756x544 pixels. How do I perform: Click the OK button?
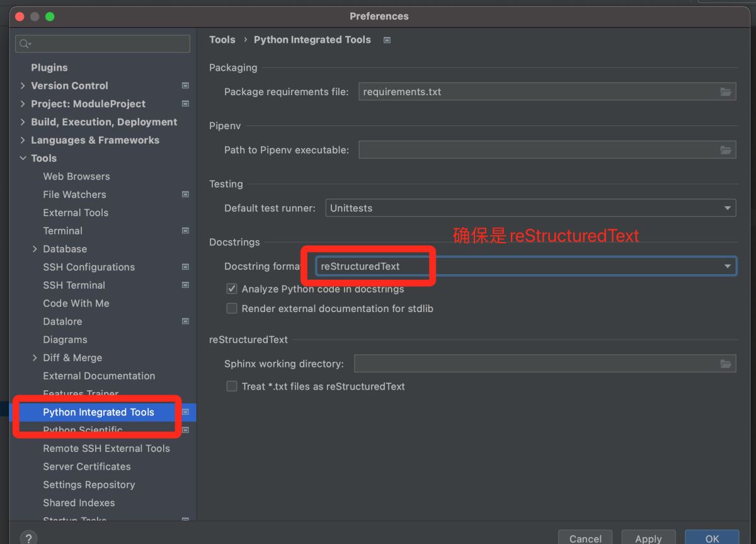pos(712,538)
